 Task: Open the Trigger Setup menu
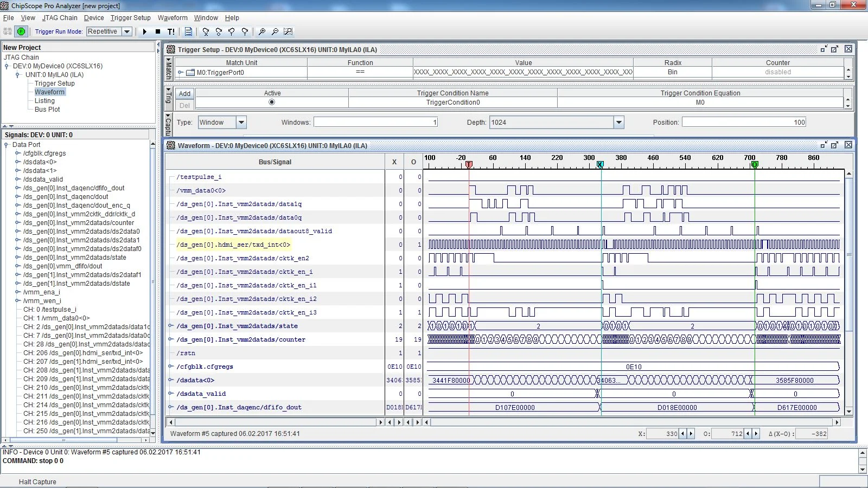tap(130, 18)
